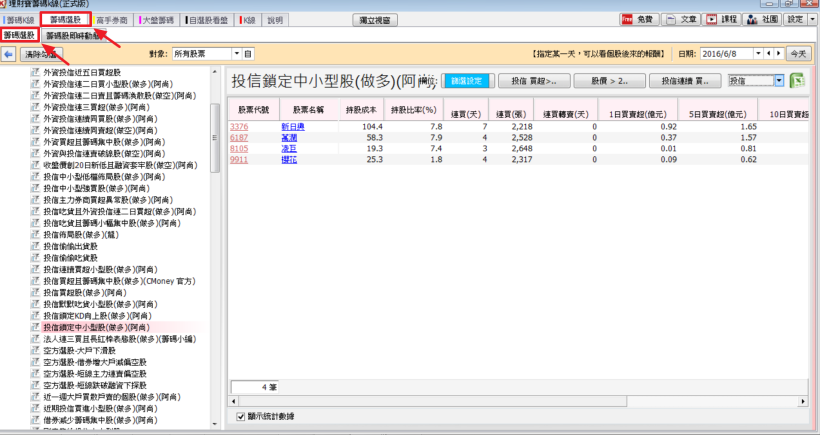Open stock code link 8105
The height and width of the screenshot is (435, 820).
(239, 148)
